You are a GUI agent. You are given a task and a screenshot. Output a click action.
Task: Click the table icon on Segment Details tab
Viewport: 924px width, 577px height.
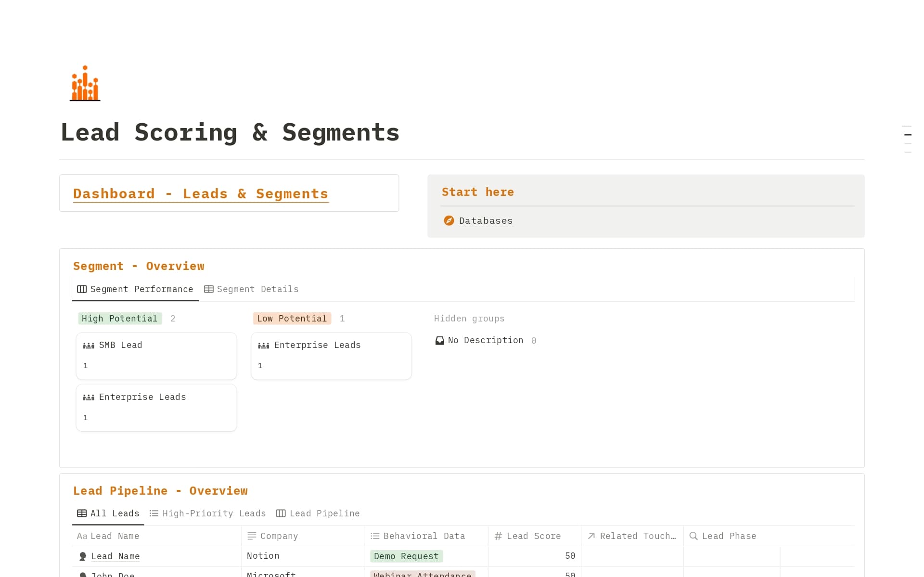click(209, 289)
